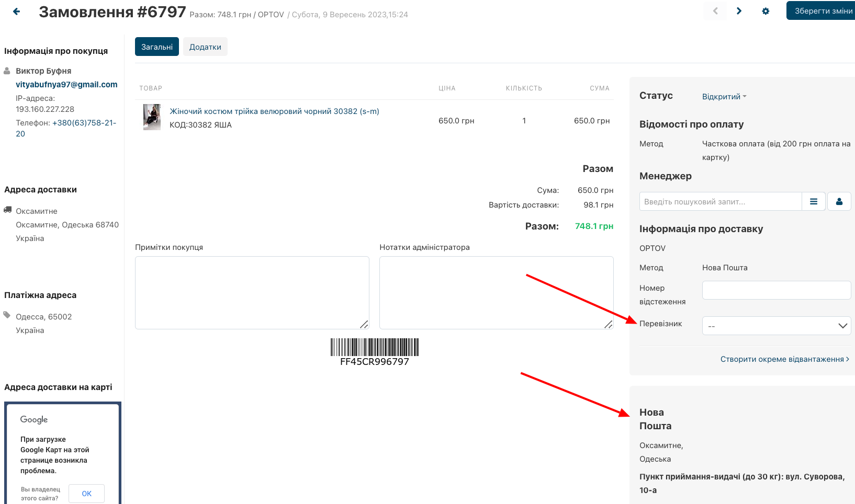Click the manager search input field
This screenshot has height=504, width=855.
click(721, 201)
